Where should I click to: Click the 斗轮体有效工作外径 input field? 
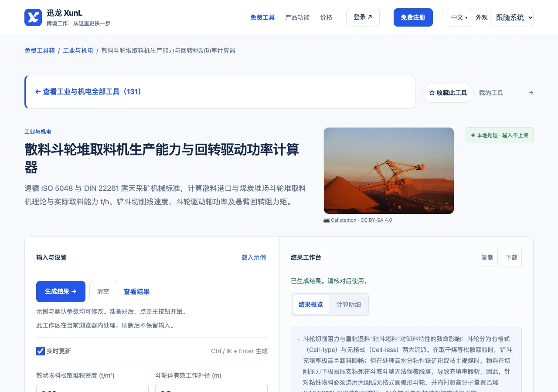[211, 388]
